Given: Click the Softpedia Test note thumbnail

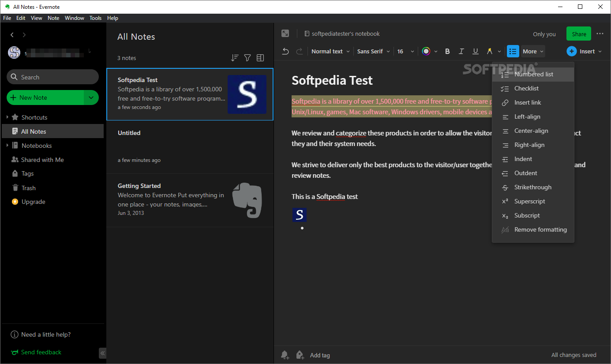Looking at the screenshot, I should coord(247,94).
